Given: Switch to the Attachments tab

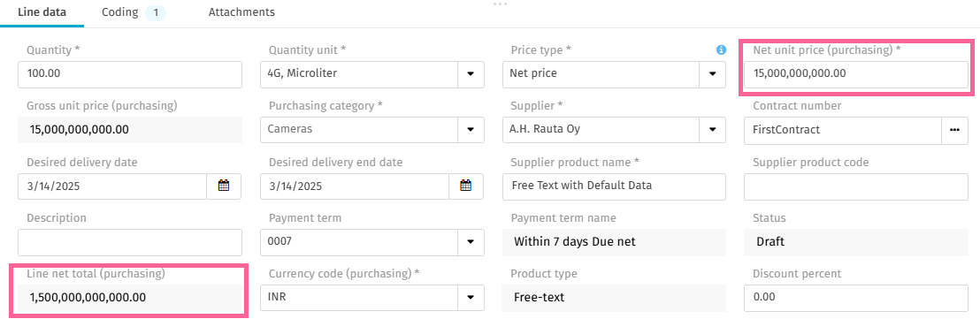Looking at the screenshot, I should [x=241, y=12].
